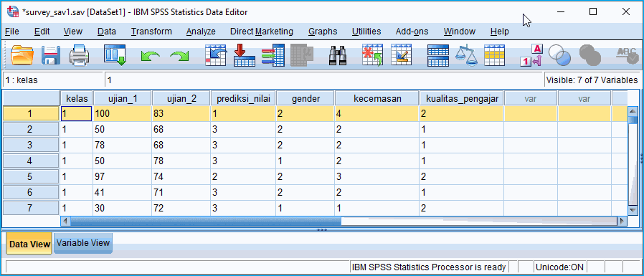Select the kecemasan column header
The width and height of the screenshot is (644, 276).
[377, 99]
